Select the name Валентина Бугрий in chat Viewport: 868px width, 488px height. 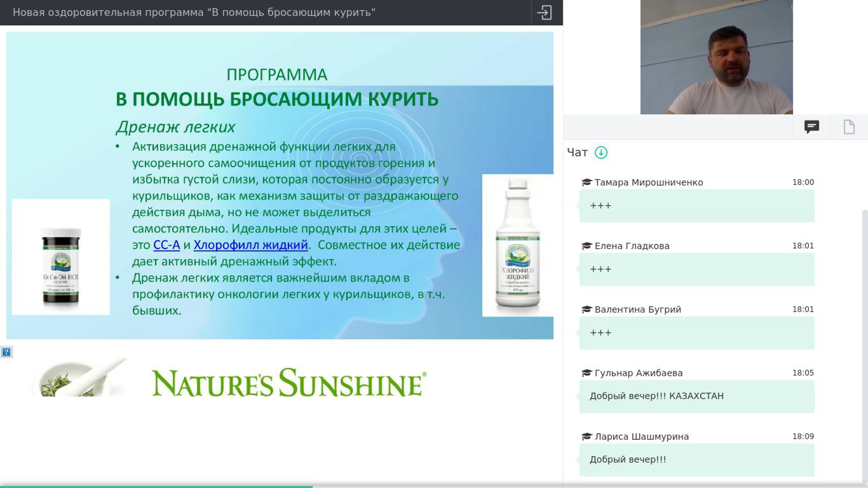(638, 310)
